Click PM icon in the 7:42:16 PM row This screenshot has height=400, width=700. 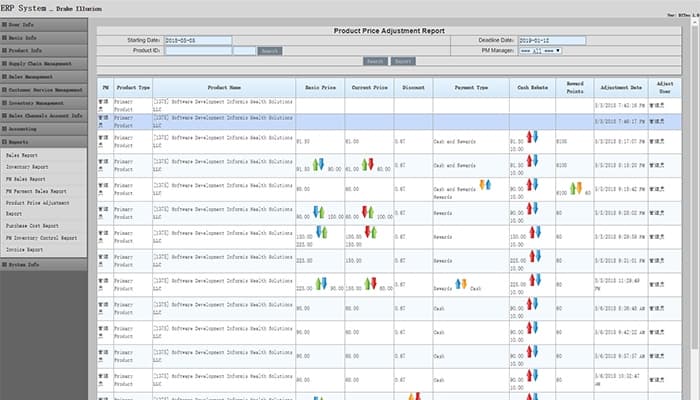pos(103,105)
